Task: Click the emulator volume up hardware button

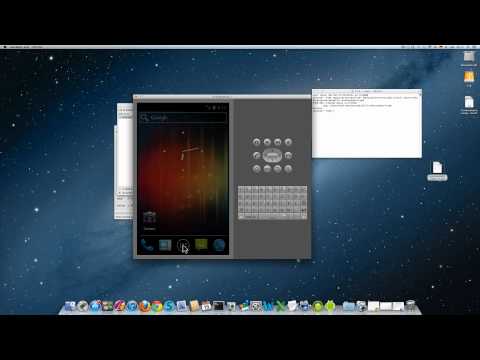Action: pos(278,142)
